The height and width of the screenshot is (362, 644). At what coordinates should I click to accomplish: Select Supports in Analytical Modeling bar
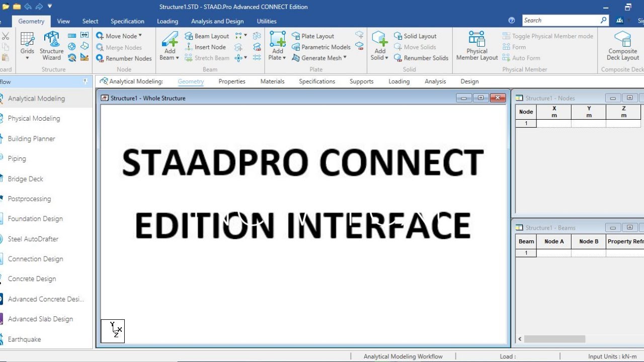362,81
